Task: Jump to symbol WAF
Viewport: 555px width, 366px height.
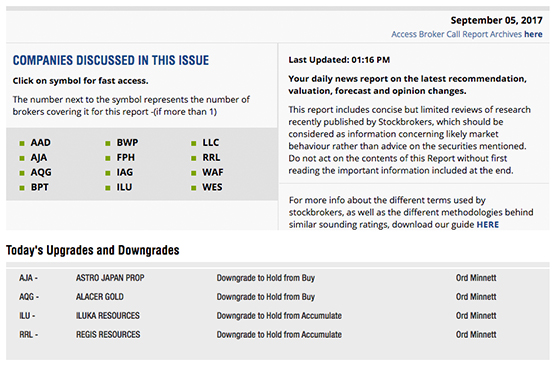Action: click(x=213, y=172)
